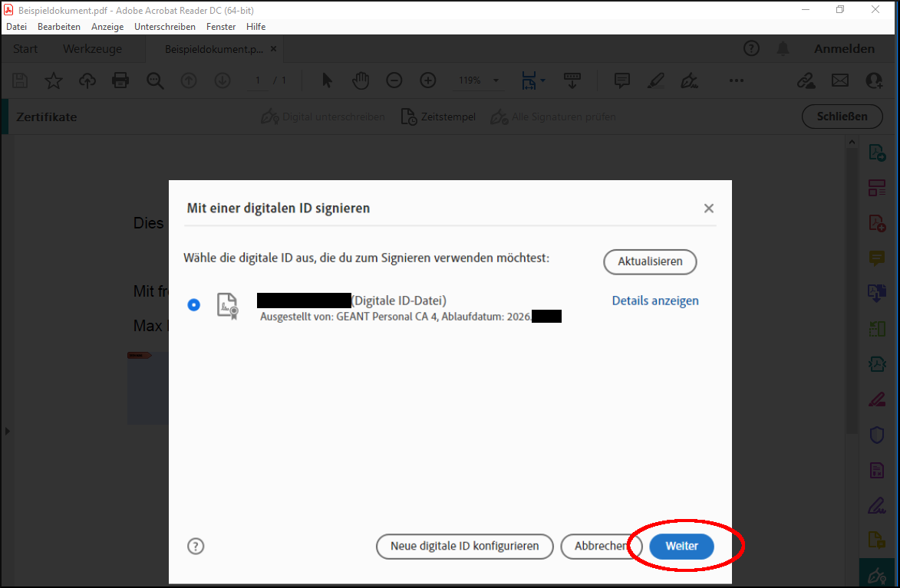Viewport: 900px width, 588px height.
Task: Switch to the Start tab
Action: tap(25, 49)
